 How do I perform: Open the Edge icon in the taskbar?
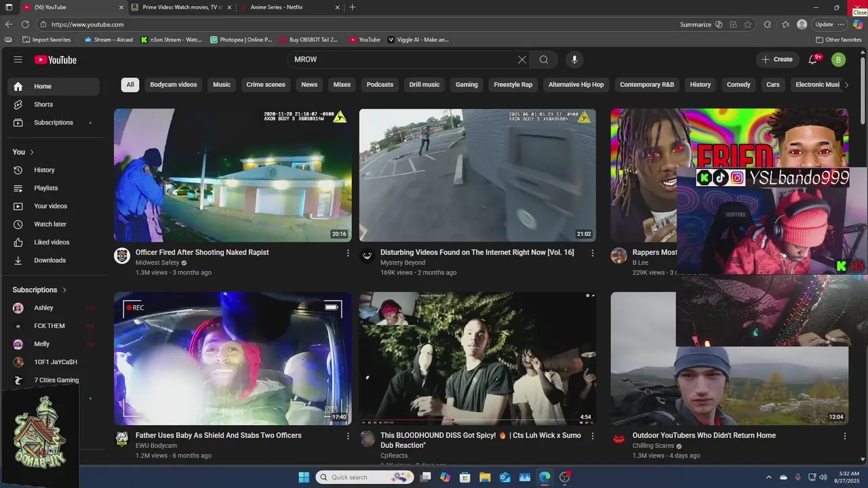545,477
